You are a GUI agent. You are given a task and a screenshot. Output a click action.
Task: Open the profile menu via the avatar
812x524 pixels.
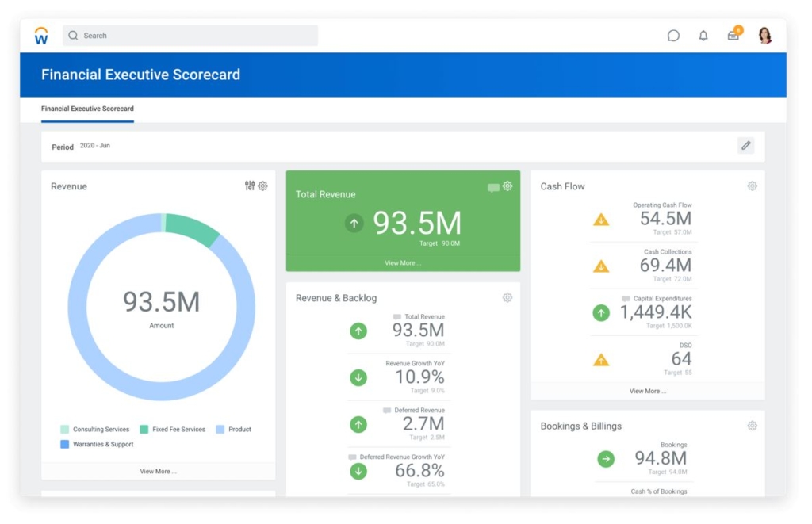[x=764, y=35]
